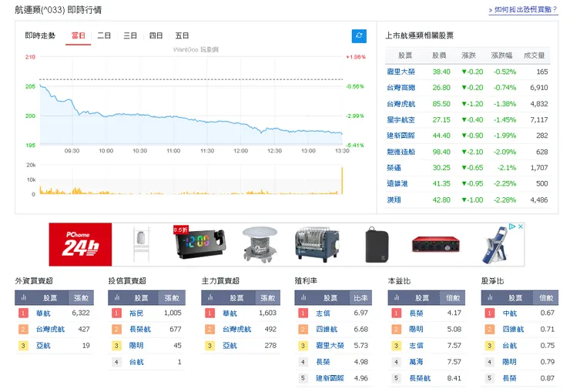Open 中航 in 股淨比 ranking
The height and width of the screenshot is (392, 570).
[509, 313]
